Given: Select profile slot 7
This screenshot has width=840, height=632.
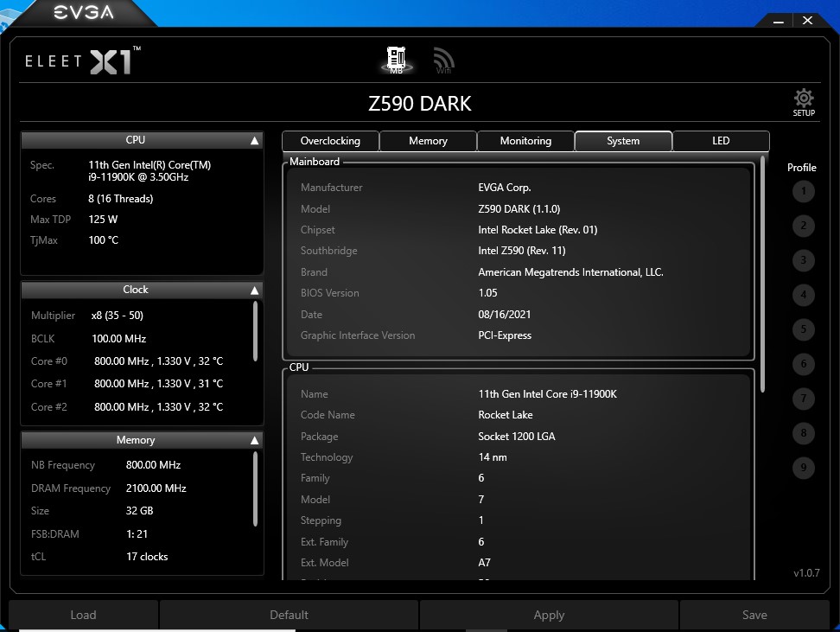Looking at the screenshot, I should (803, 399).
